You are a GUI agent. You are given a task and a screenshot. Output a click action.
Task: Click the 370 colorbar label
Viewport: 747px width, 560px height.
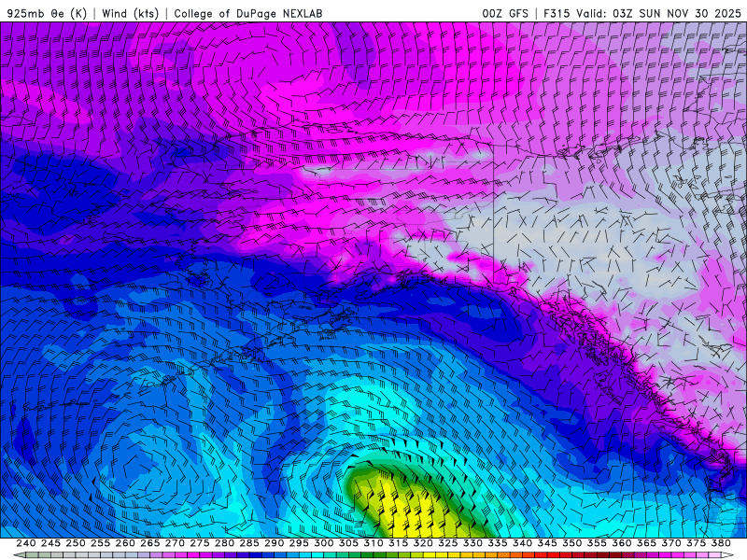(x=670, y=543)
